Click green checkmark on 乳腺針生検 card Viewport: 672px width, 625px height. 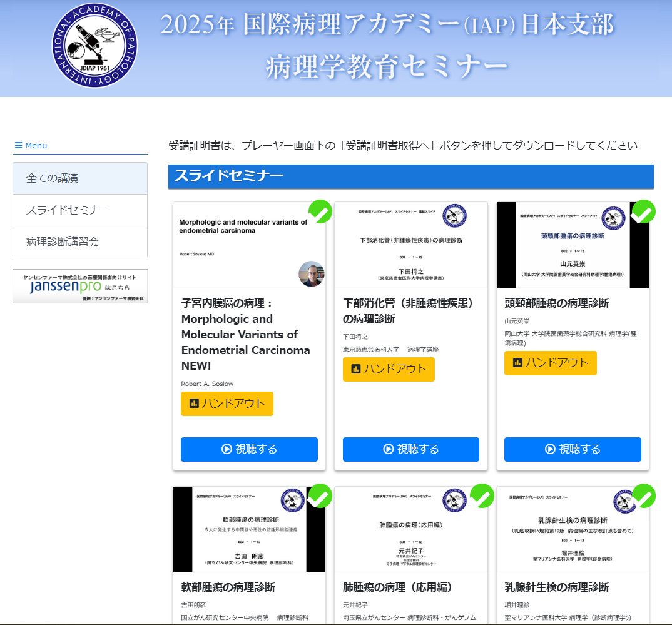click(643, 496)
